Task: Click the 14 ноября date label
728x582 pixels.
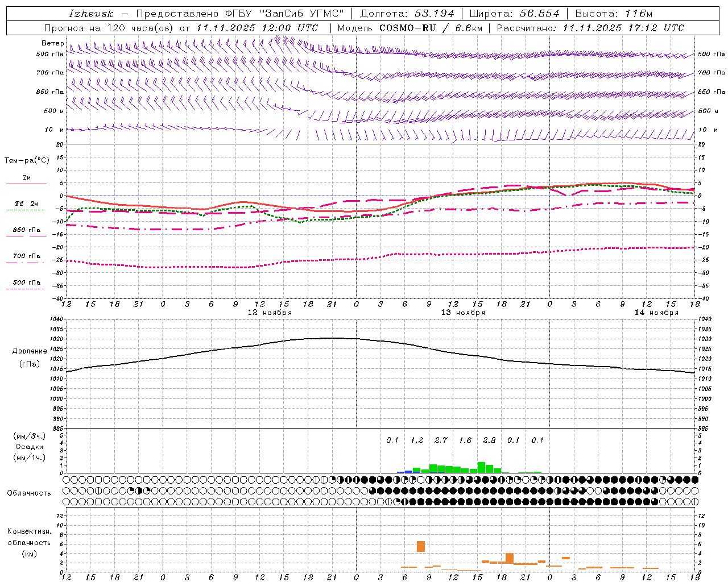Action: pos(656,313)
